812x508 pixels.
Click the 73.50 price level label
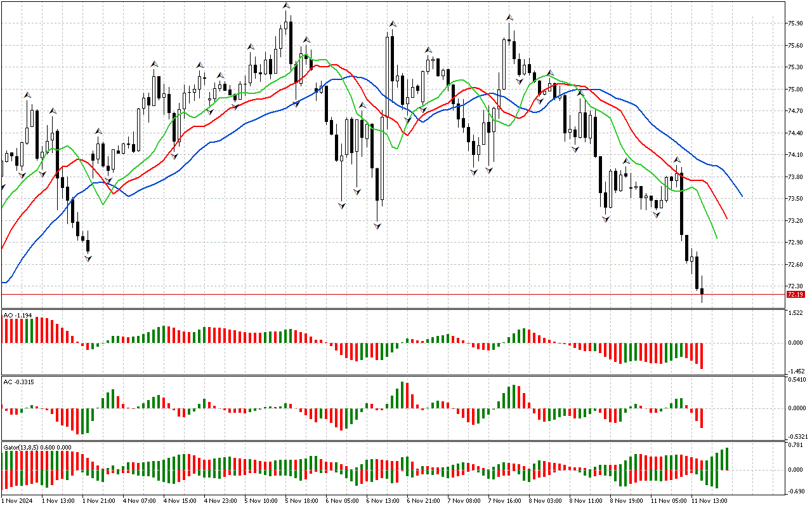click(x=796, y=199)
